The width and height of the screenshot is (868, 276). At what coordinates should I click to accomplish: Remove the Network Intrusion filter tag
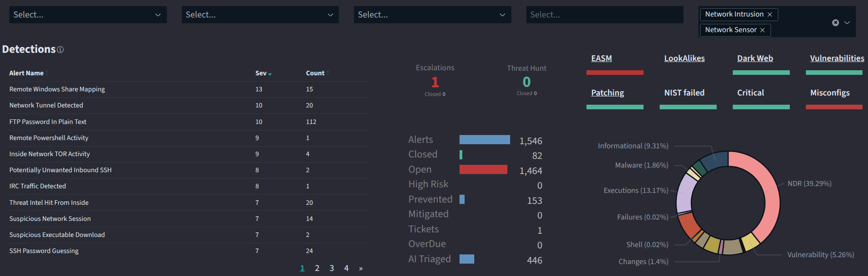click(770, 15)
